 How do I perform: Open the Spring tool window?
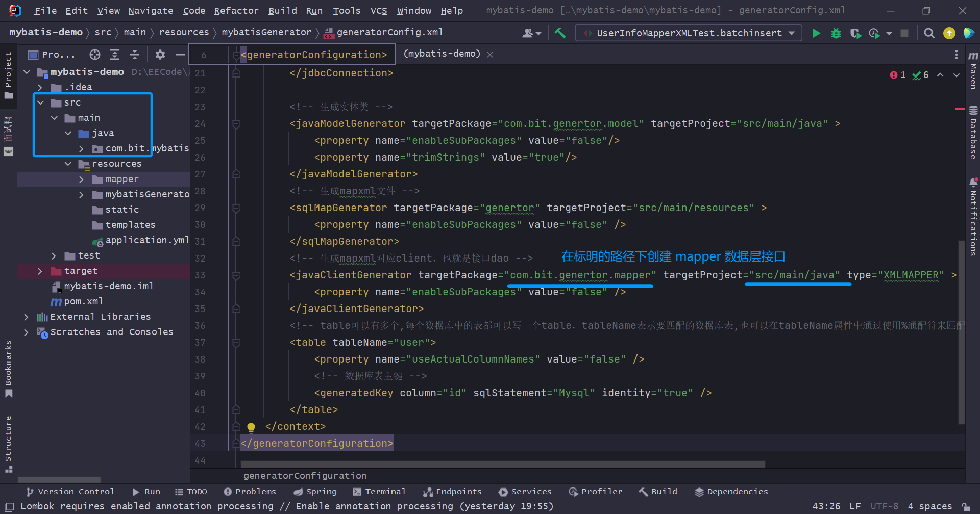(315, 492)
